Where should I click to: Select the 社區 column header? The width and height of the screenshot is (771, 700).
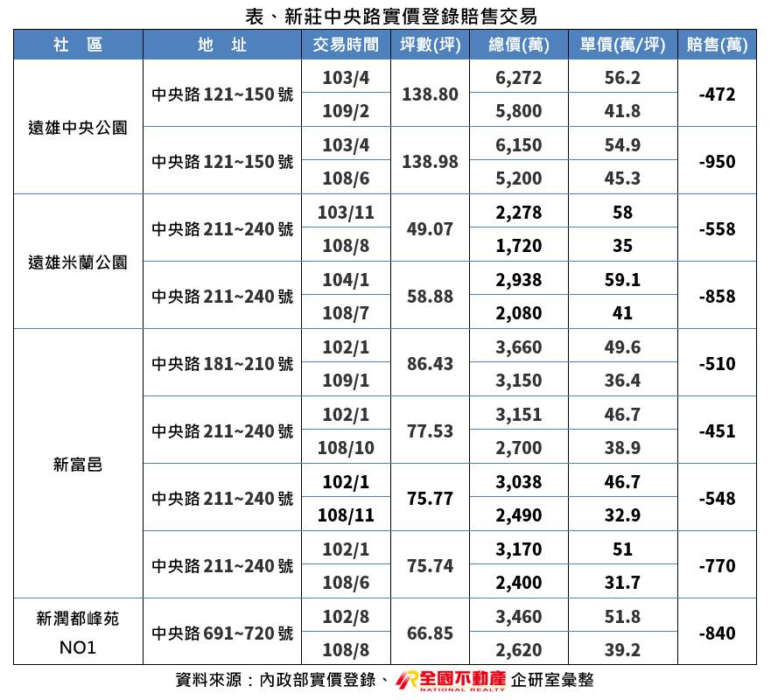(x=78, y=45)
